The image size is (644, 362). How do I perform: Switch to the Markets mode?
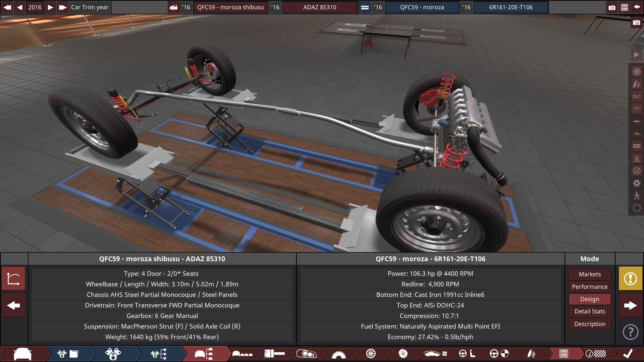(589, 274)
